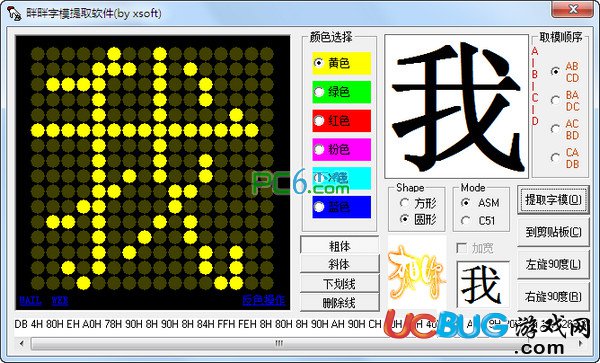The height and width of the screenshot is (363, 600).
Task: Click the large 我 character preview
Action: (x=456, y=106)
